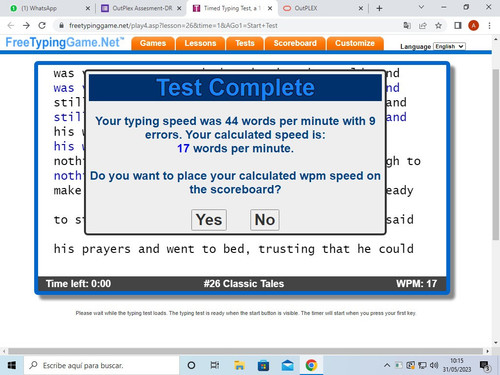Bookmark this page with the star

coord(439,26)
